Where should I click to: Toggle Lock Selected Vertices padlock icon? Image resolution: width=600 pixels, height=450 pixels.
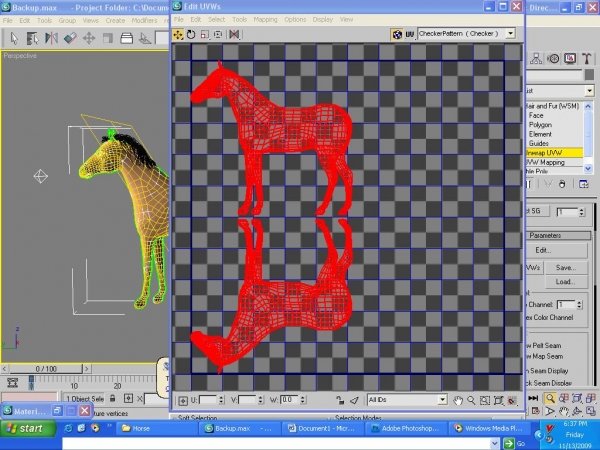tap(340, 400)
